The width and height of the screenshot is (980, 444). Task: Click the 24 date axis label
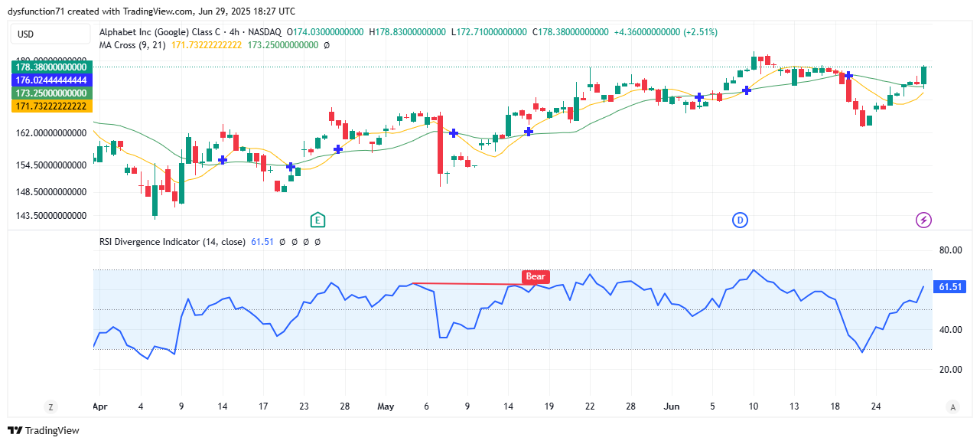click(877, 407)
